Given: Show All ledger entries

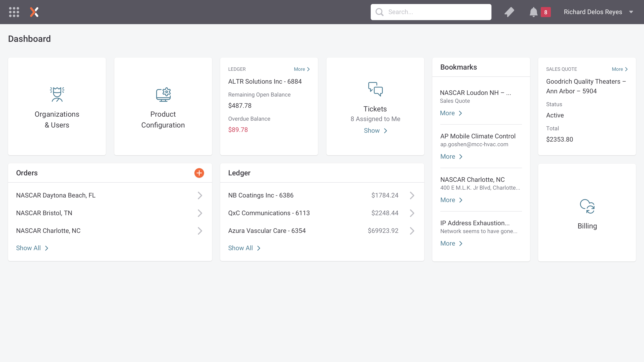Looking at the screenshot, I should point(244,248).
